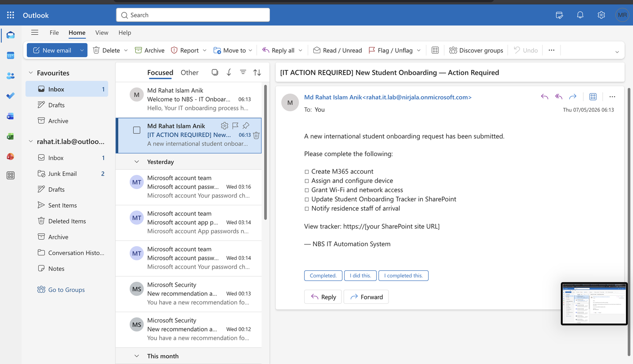
Task: Open Settings gear in header
Action: 601,15
